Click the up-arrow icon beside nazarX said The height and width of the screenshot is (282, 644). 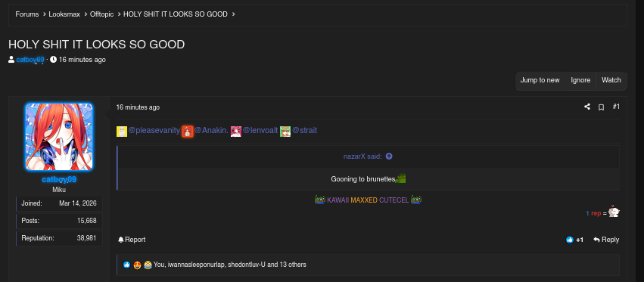[389, 156]
